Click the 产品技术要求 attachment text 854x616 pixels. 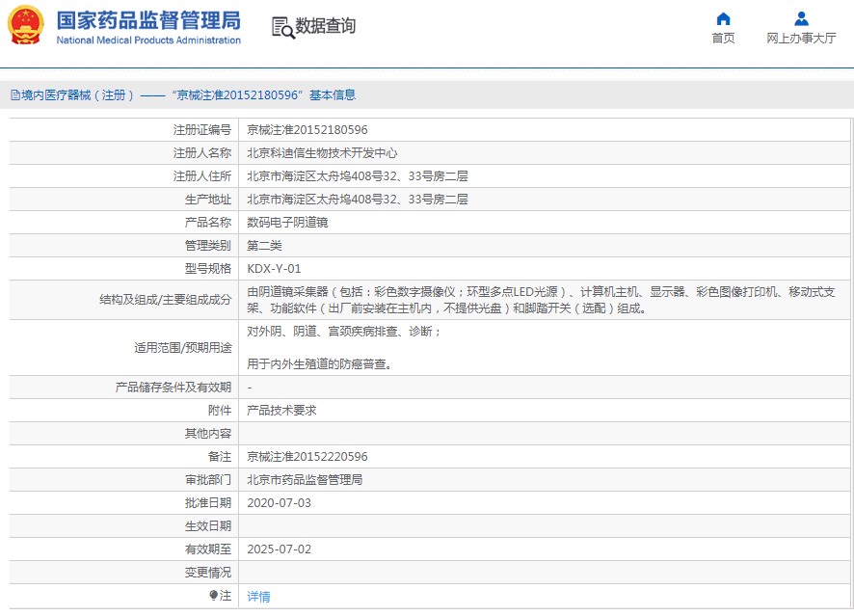[281, 411]
